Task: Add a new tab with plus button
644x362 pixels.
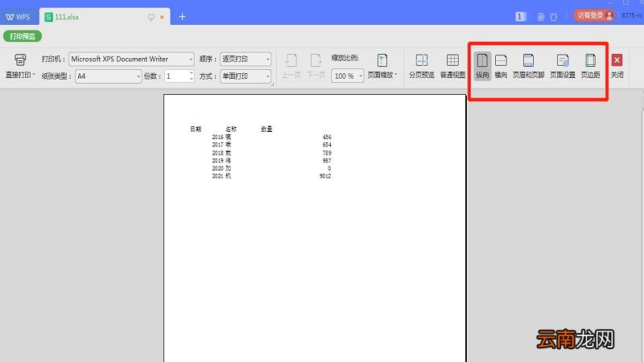Action: tap(183, 16)
